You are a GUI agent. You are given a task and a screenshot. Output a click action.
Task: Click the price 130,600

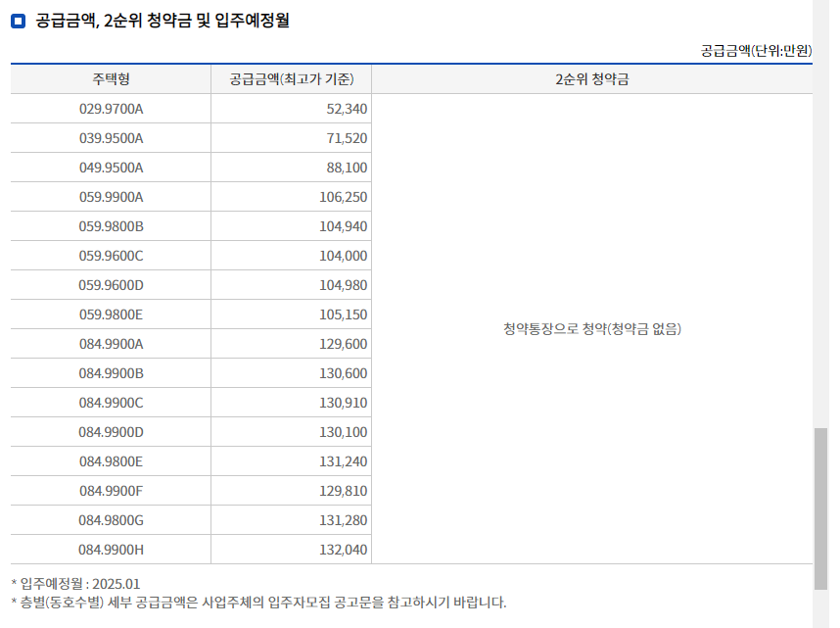click(344, 374)
